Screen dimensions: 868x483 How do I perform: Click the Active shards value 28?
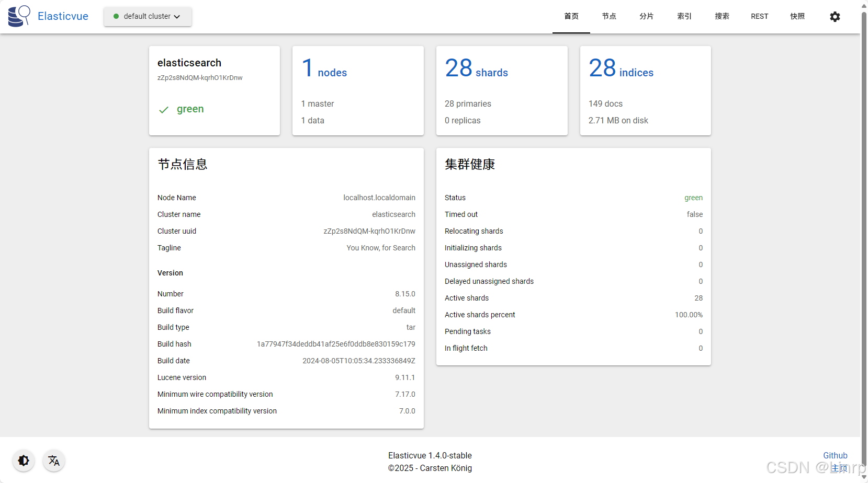tap(698, 298)
